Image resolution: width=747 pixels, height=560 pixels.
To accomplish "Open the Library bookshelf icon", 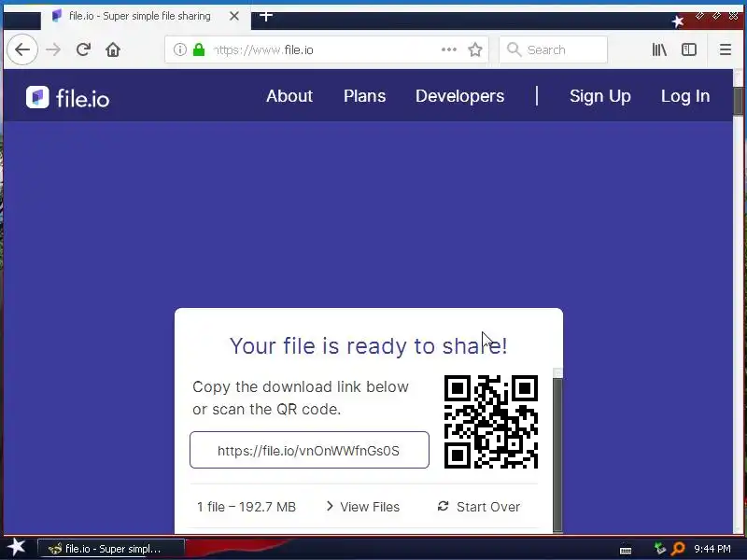I will 659,49.
